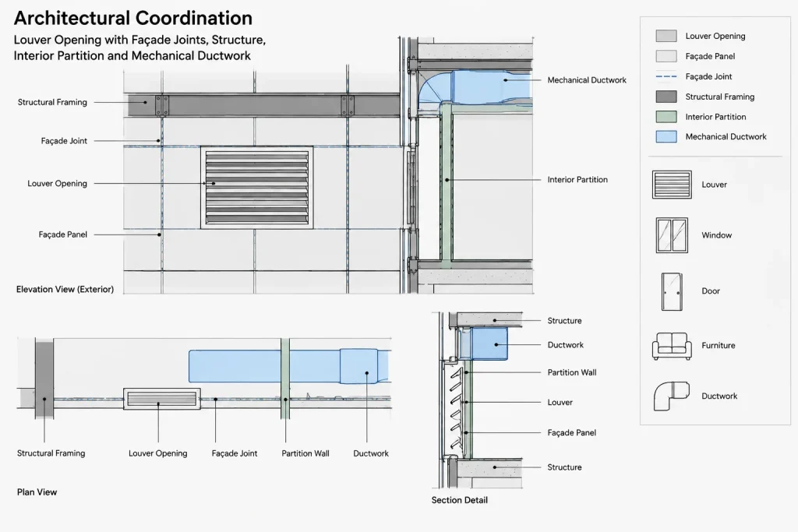
Task: Click 'Façade Joint' label under the plan view
Action: (235, 453)
